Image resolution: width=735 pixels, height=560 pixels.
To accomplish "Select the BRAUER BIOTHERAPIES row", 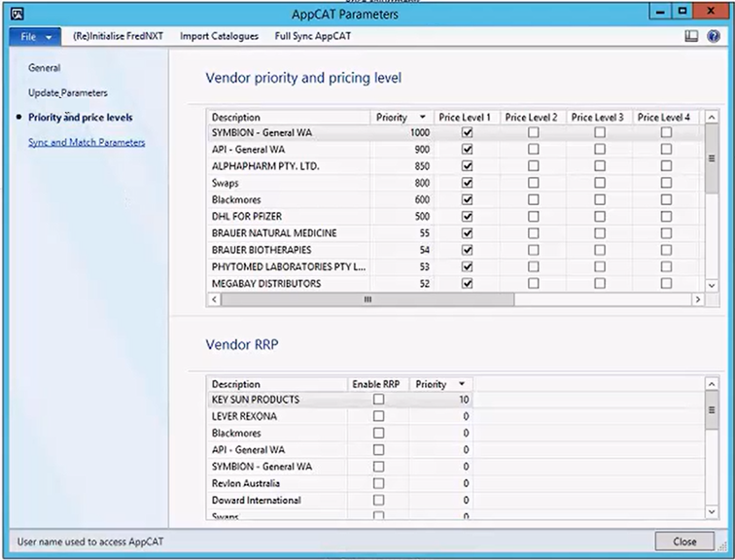I will pos(455,250).
